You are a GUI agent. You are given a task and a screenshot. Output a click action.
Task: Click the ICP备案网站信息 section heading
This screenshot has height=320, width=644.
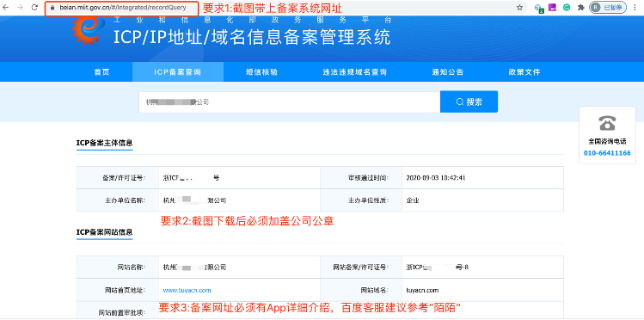(104, 232)
